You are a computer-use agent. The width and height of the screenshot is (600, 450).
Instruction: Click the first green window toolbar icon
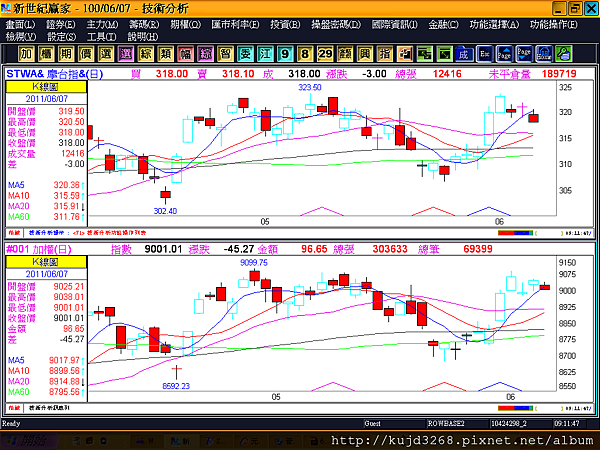pos(424,54)
